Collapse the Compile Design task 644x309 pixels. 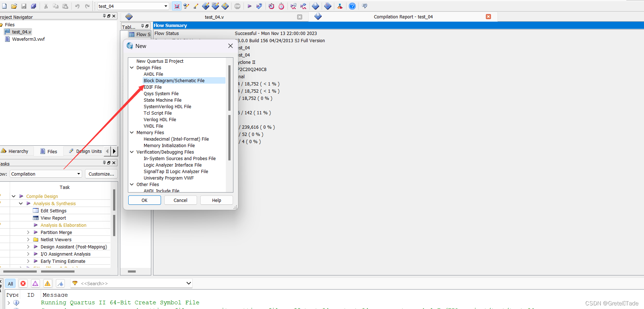13,196
